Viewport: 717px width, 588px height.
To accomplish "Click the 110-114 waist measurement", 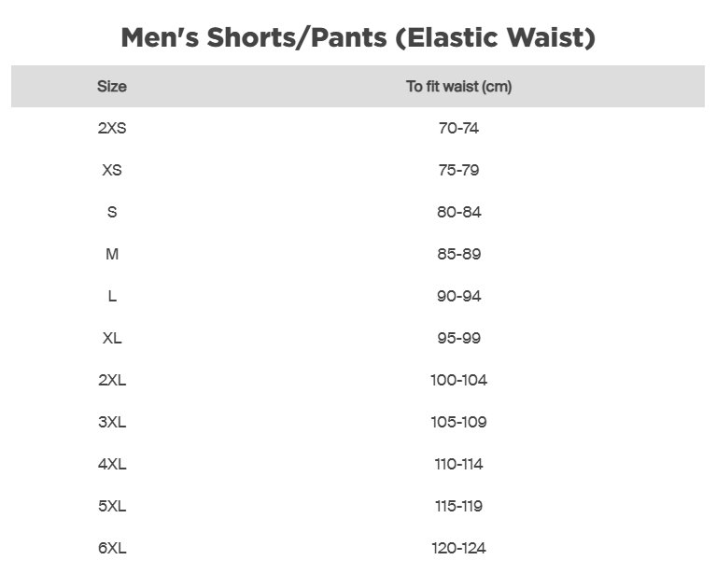I will 458,464.
